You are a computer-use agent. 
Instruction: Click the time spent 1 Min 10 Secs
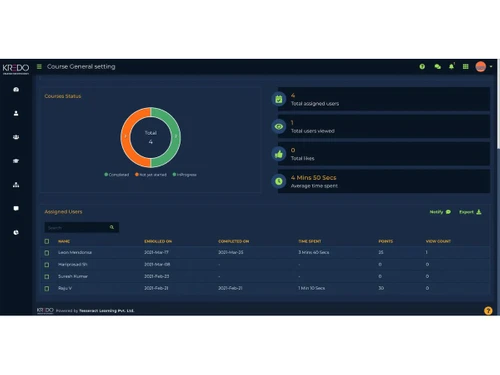pos(311,288)
